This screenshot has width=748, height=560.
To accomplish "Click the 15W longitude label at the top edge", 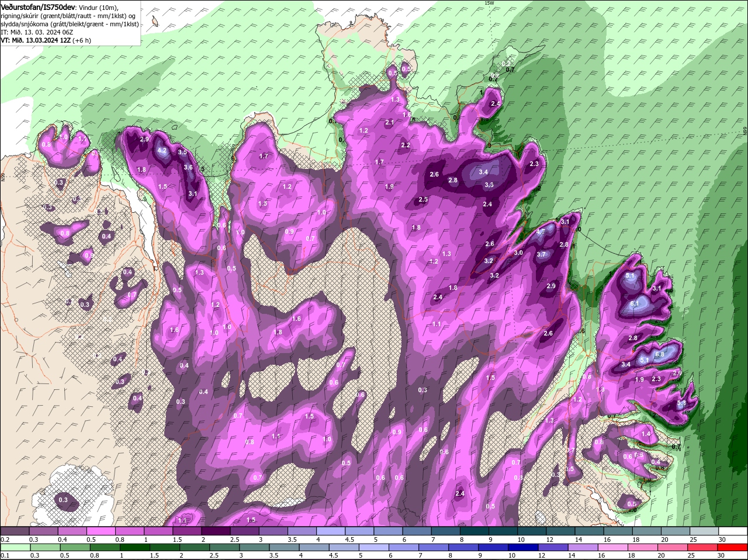I will 489,3.
